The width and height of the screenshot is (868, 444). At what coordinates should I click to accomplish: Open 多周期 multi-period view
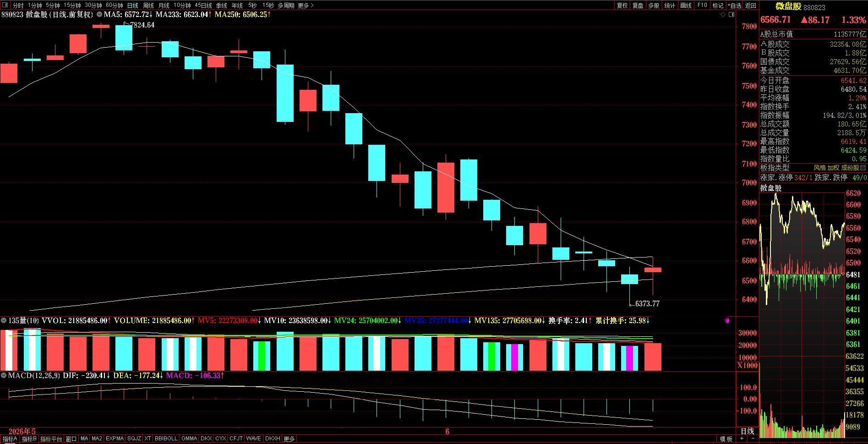(286, 5)
